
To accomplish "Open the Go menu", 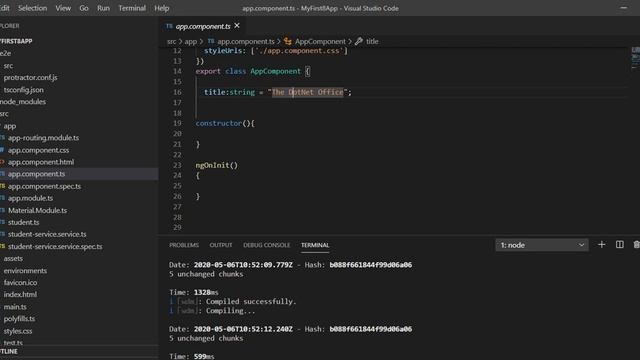I will point(84,8).
